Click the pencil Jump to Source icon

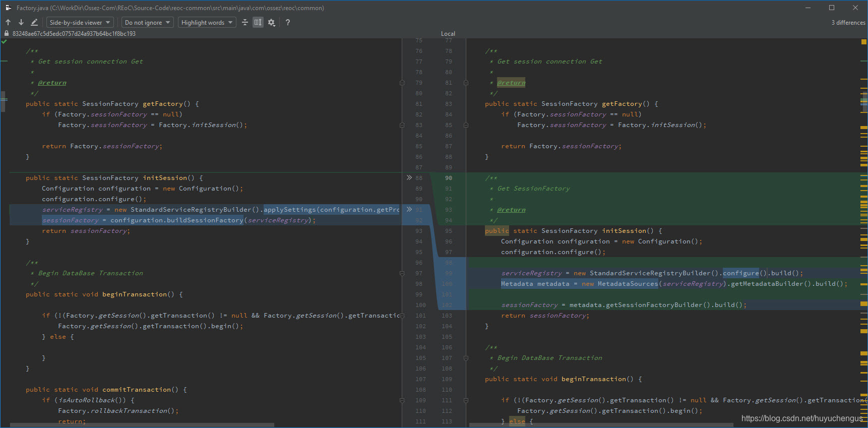pos(34,22)
